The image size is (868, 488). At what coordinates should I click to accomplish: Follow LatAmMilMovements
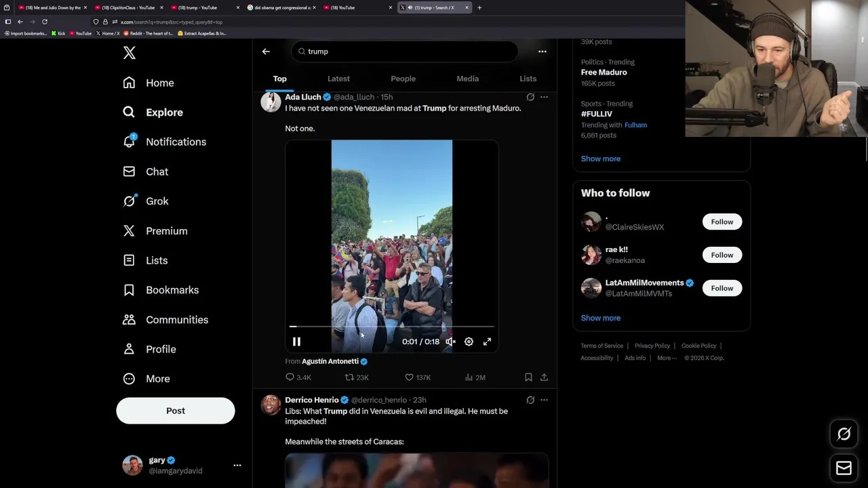tap(722, 288)
